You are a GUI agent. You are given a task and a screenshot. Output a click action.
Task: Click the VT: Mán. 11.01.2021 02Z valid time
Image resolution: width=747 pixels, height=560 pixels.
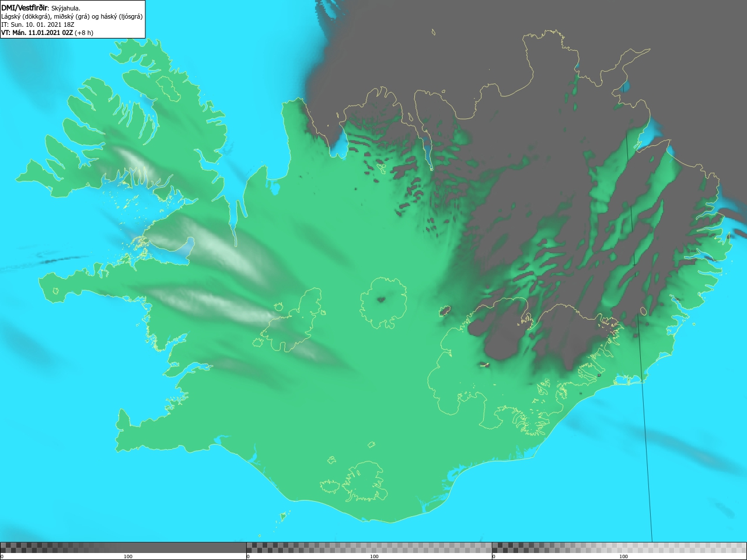click(37, 33)
